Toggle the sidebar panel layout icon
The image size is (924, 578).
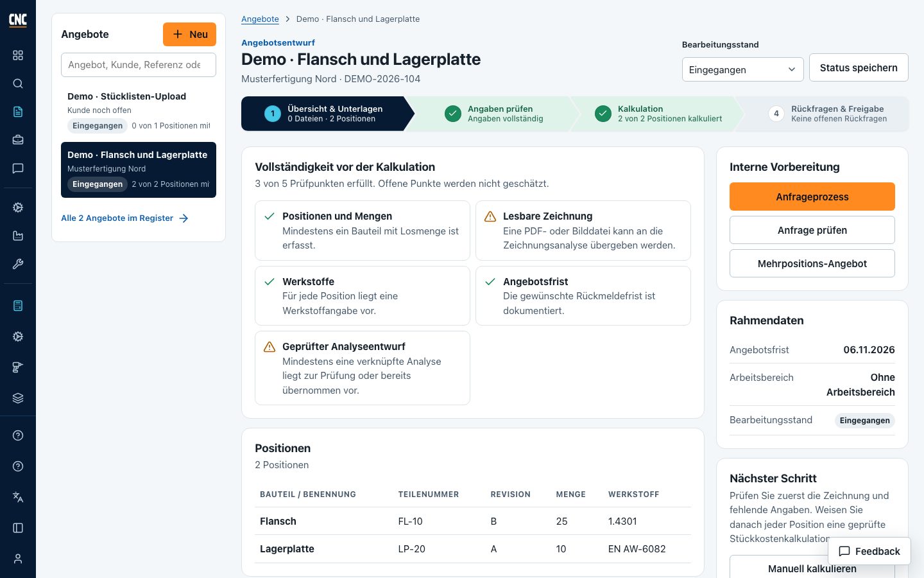pos(18,528)
